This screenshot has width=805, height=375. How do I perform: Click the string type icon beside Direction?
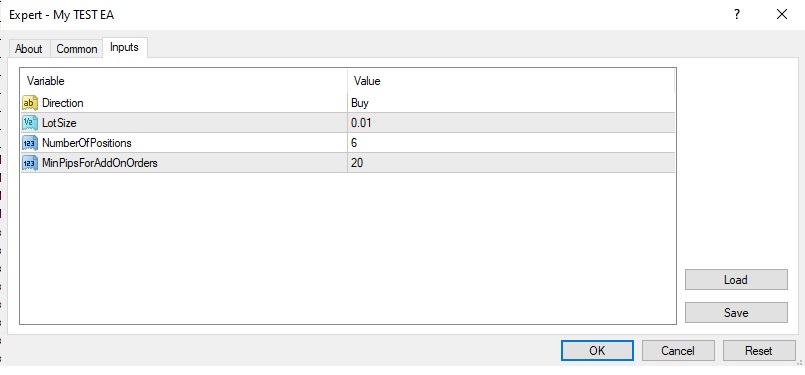(x=30, y=103)
